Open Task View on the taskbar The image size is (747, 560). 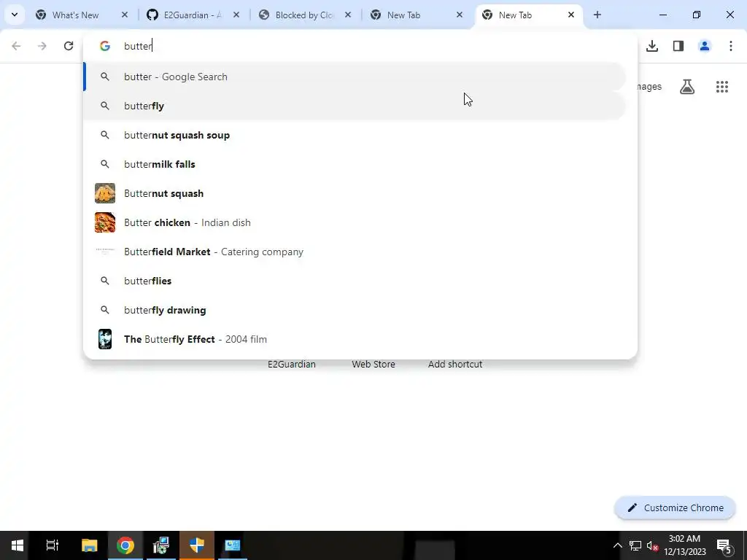click(x=53, y=545)
